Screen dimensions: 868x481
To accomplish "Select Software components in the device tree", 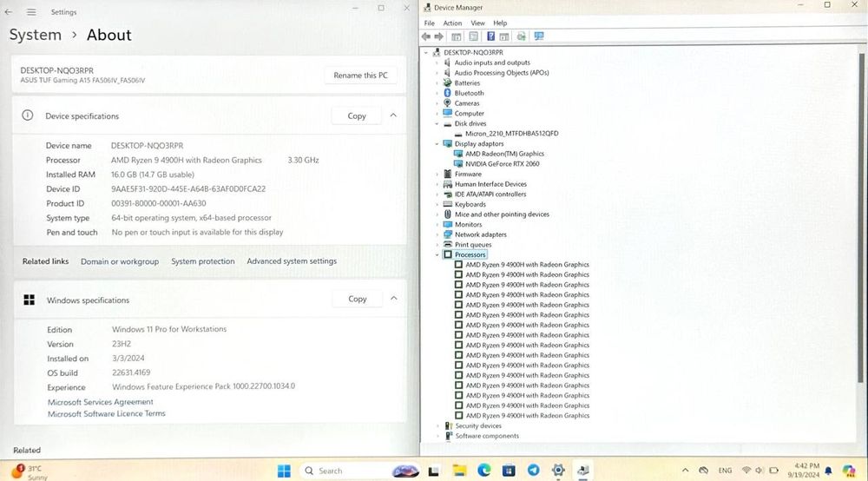I will click(487, 436).
